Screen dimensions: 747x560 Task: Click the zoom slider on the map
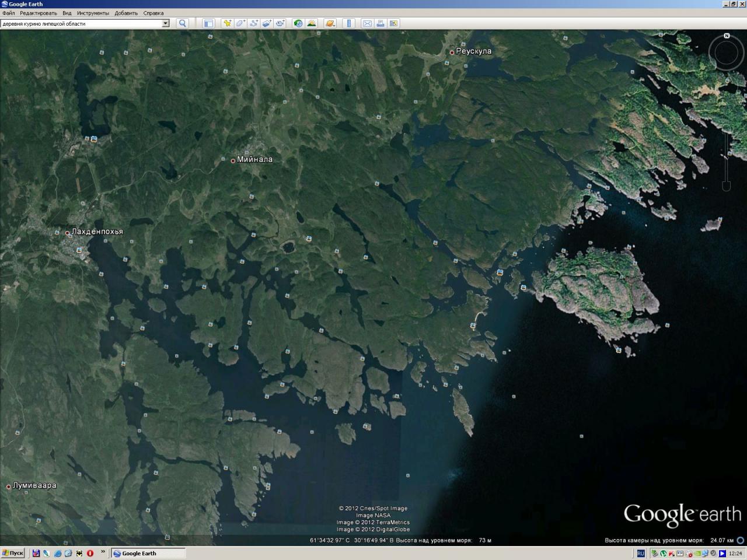click(x=727, y=157)
